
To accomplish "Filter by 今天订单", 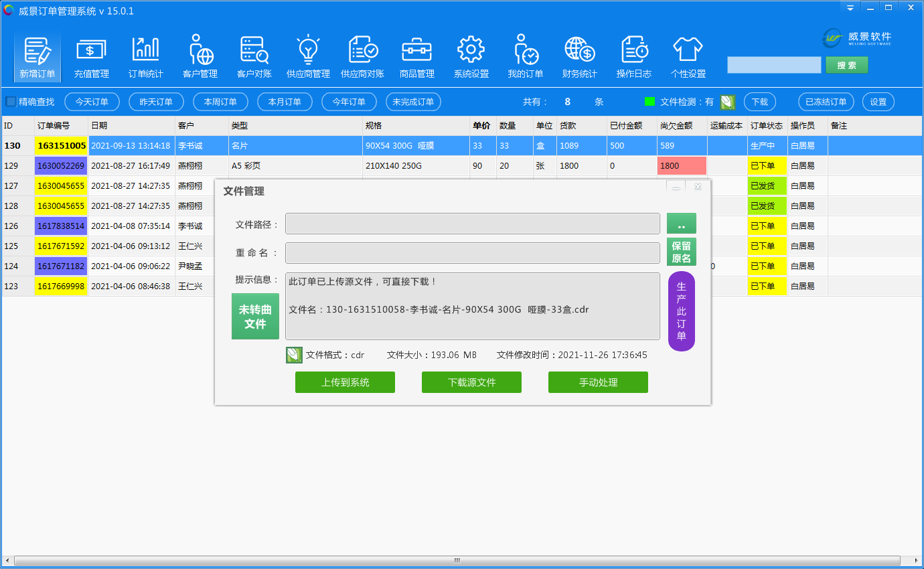I will coord(92,102).
